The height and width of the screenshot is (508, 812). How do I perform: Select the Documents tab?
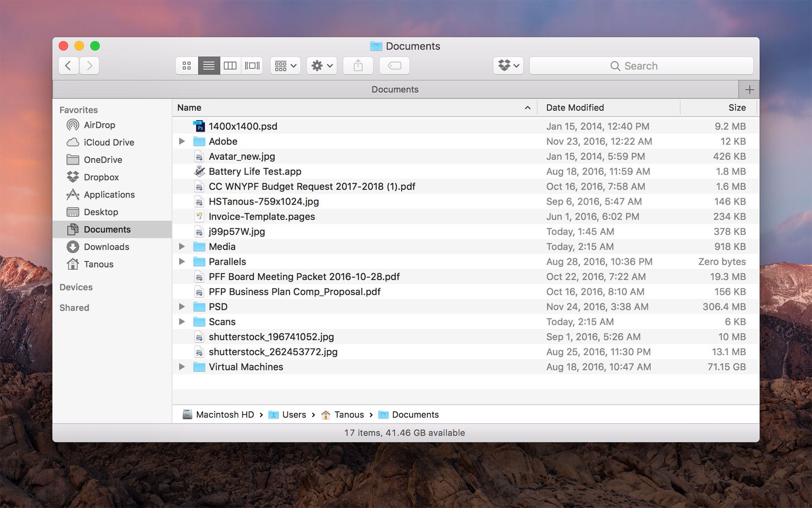[x=395, y=89]
